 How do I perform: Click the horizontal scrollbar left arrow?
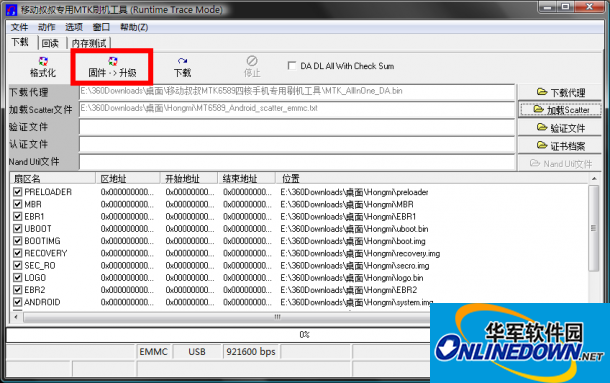(16, 317)
